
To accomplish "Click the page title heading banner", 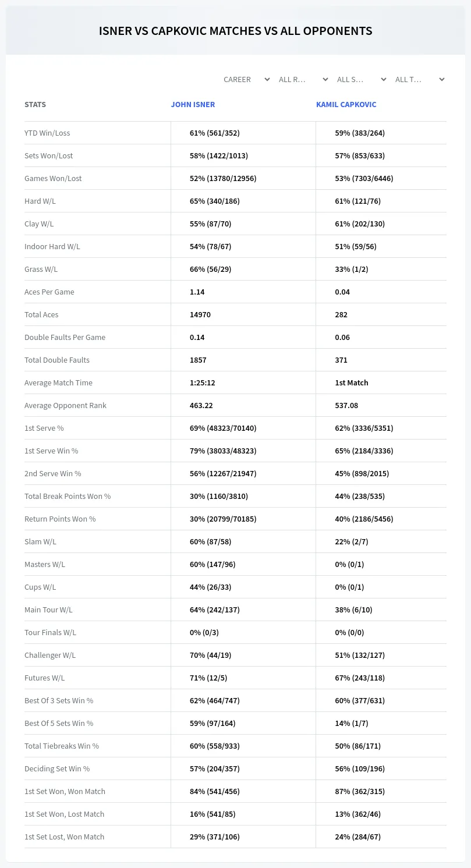I will point(235,31).
